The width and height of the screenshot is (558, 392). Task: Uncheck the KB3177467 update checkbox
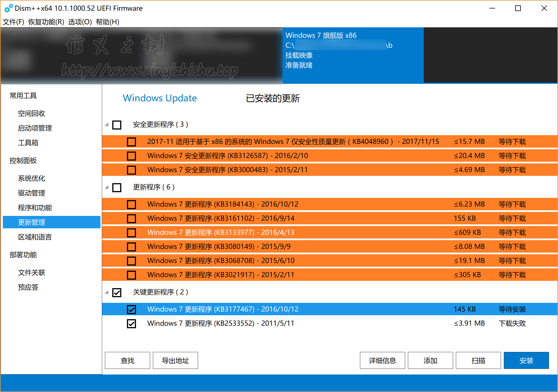[x=131, y=309]
